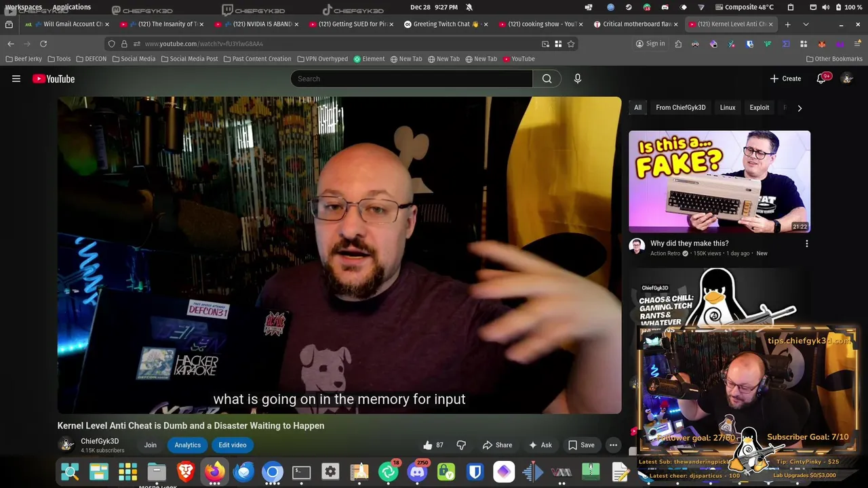Launch Brave browser from the dock
The width and height of the screenshot is (868, 488).
tap(185, 472)
